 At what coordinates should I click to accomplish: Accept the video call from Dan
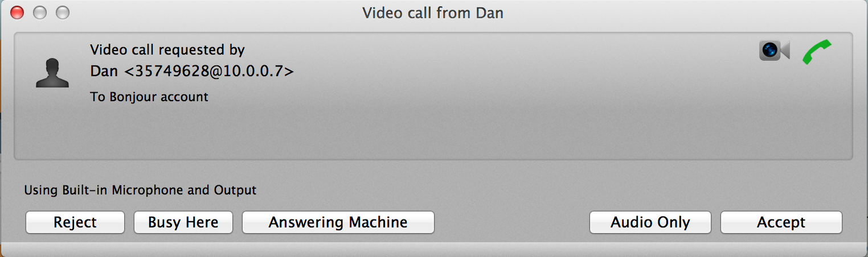(x=781, y=222)
